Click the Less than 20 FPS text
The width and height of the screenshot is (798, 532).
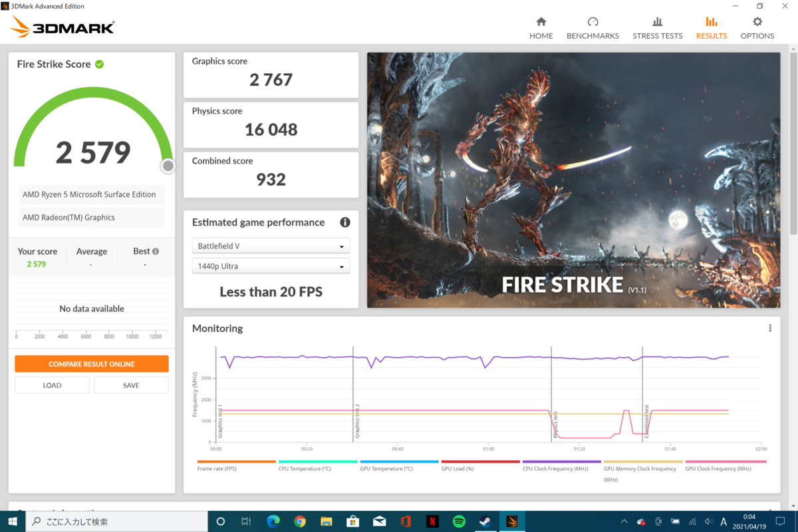[271, 291]
